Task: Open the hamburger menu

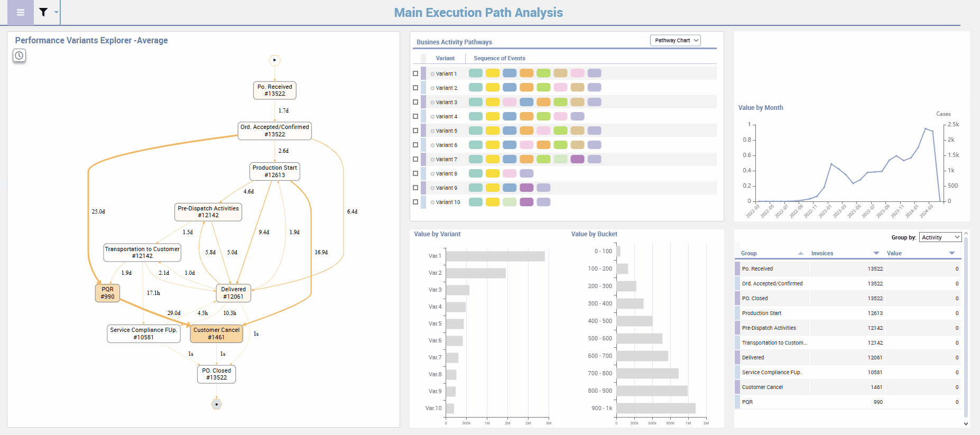Action: coord(21,12)
